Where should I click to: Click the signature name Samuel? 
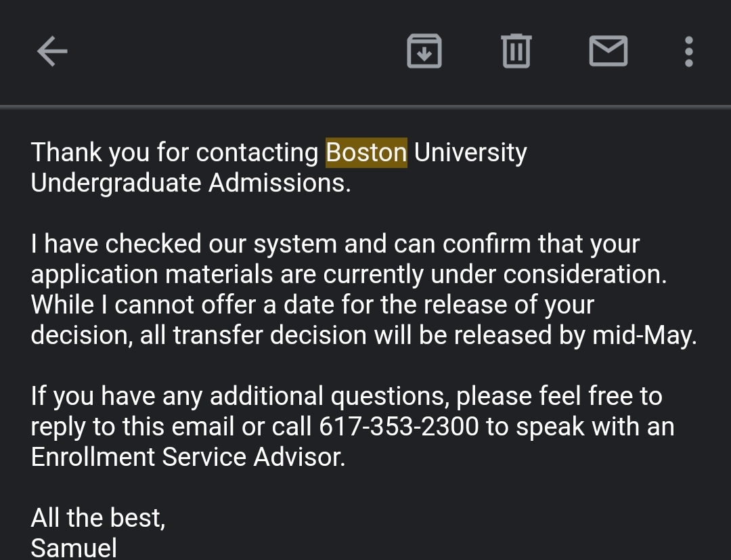pyautogui.click(x=74, y=547)
